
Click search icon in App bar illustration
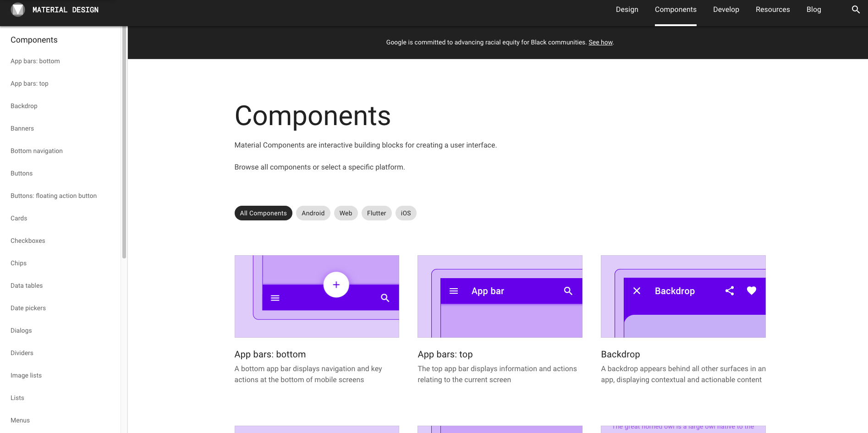pos(568,291)
